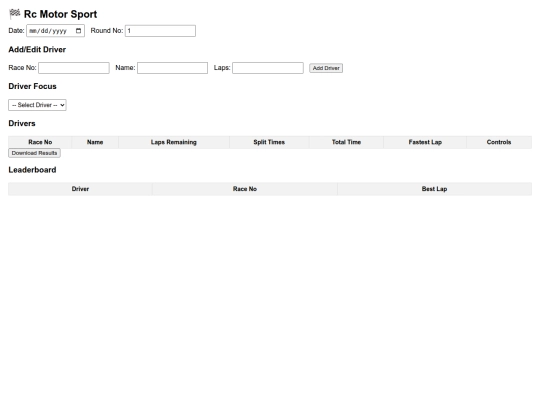This screenshot has height=405, width=540.
Task: Click the Laps Remaining column header
Action: tap(174, 142)
